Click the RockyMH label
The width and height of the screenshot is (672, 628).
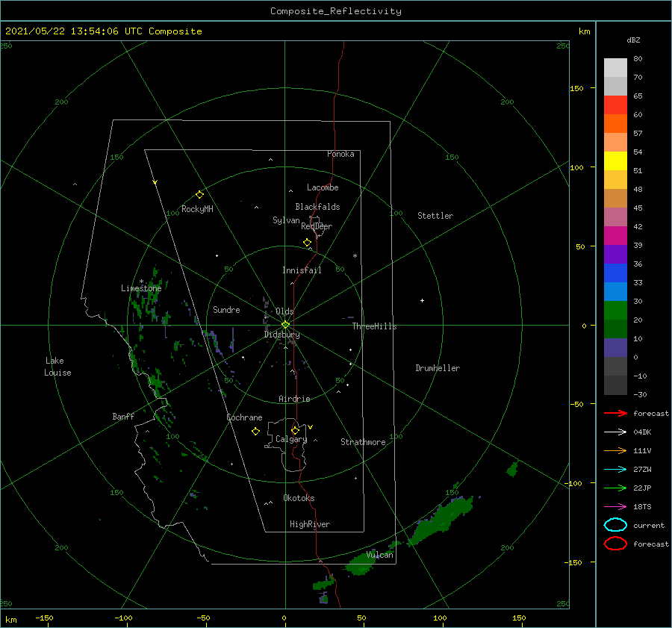point(197,209)
